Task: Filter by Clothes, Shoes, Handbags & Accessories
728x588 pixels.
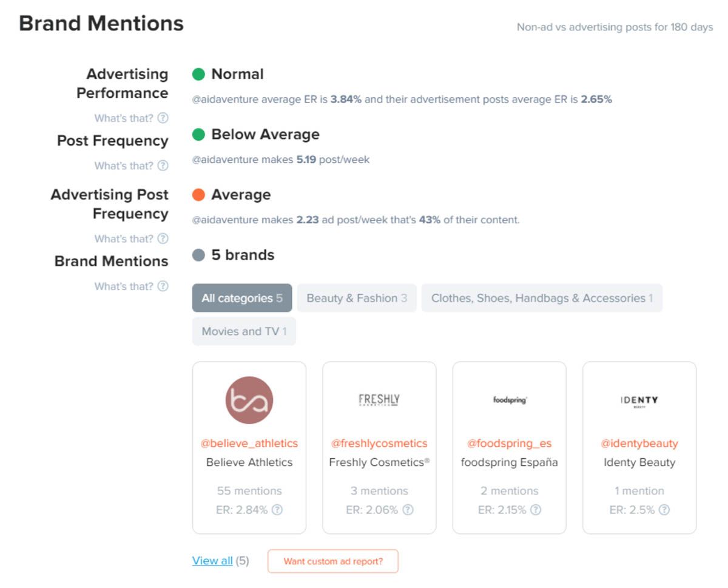Action: 542,299
